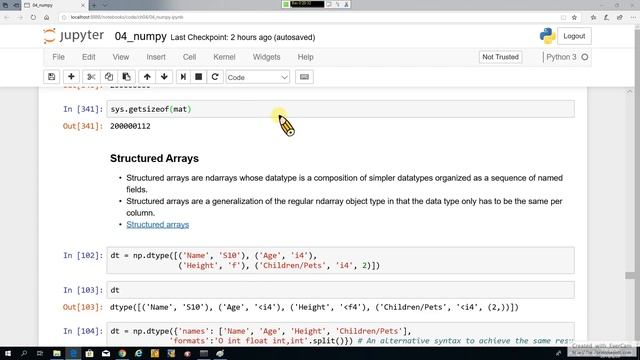Click the Not Trusted button

coord(500,57)
